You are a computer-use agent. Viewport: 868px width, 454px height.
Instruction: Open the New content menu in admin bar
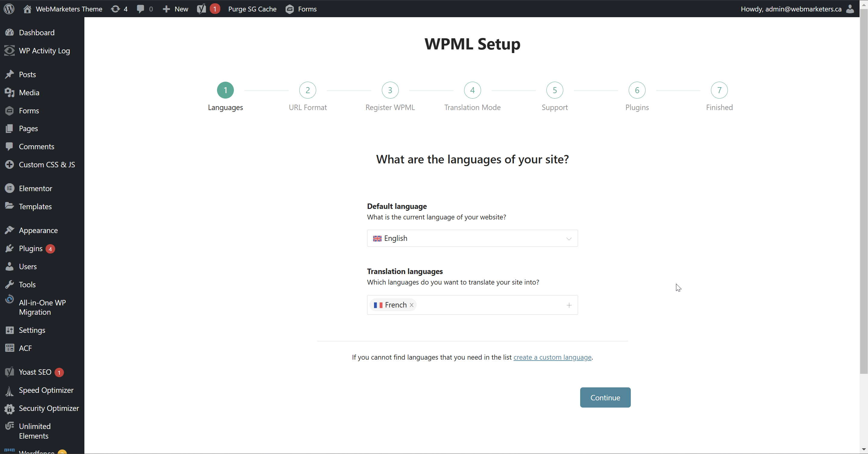[175, 9]
